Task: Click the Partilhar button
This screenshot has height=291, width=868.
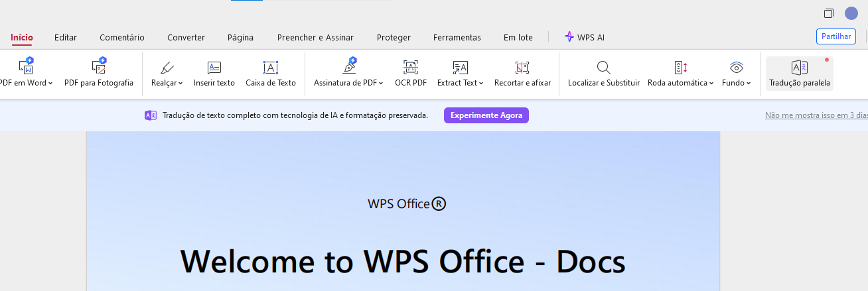Action: click(x=836, y=36)
